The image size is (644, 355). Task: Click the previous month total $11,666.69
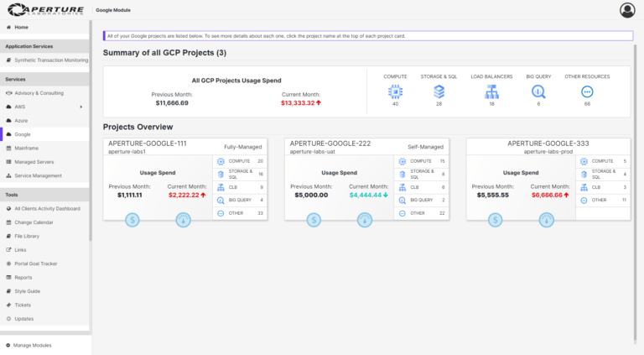point(172,103)
